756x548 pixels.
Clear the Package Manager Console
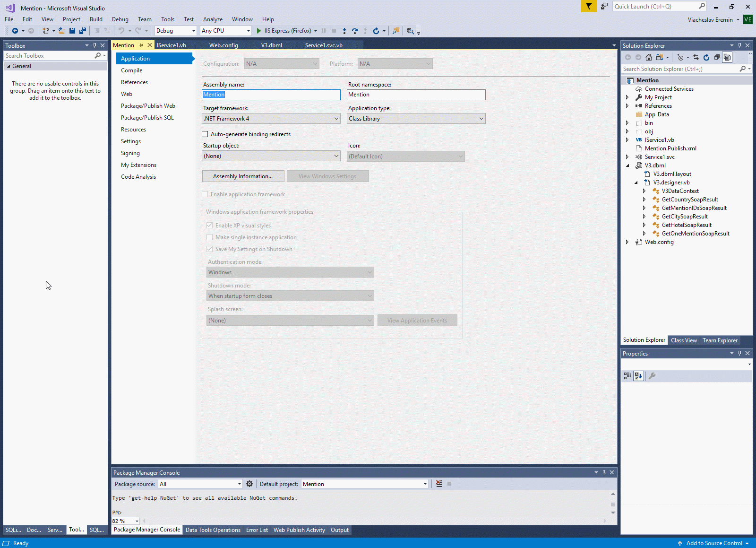(439, 484)
